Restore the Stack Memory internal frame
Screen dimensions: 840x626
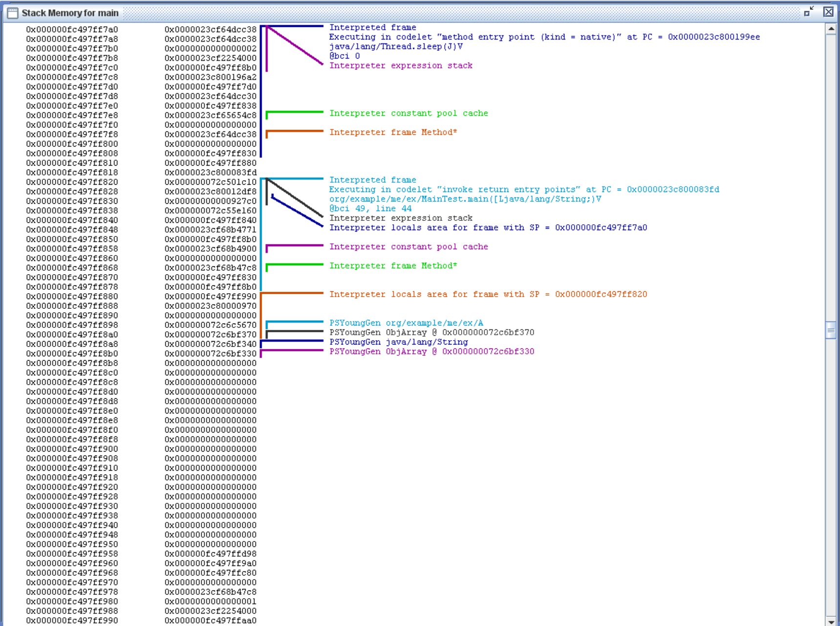pos(809,12)
